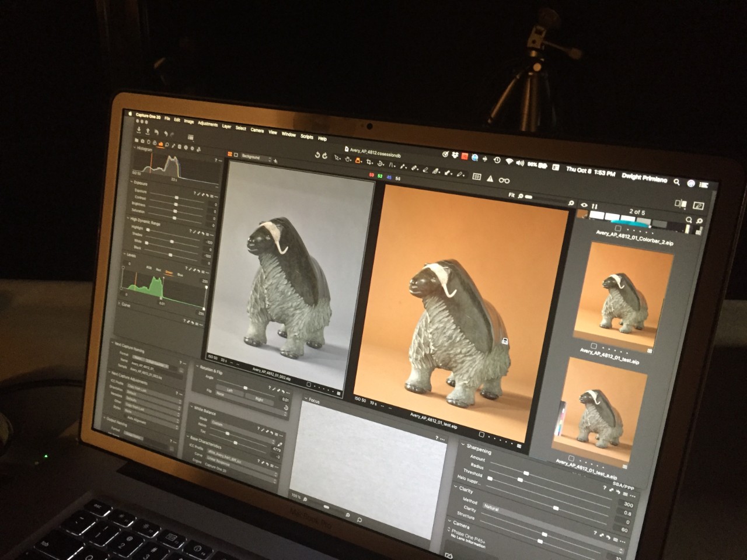Viewport: 747px width, 560px height.
Task: Open the File menu
Action: pyautogui.click(x=167, y=118)
